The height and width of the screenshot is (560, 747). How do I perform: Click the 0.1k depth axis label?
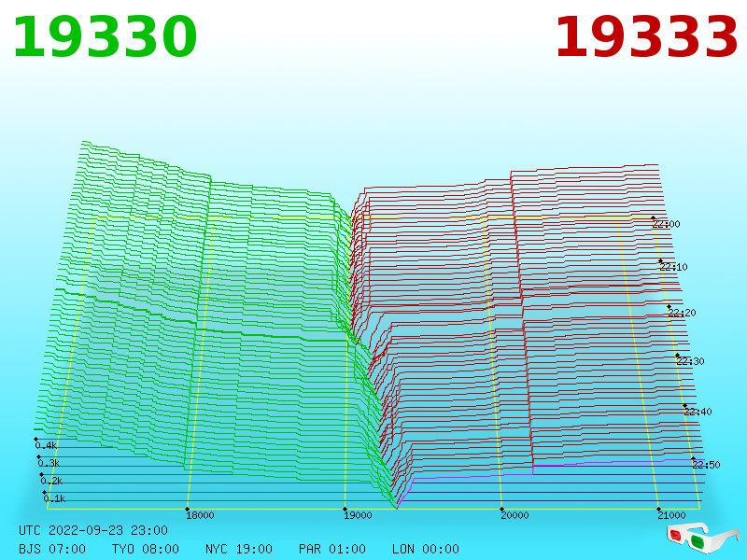pos(55,498)
